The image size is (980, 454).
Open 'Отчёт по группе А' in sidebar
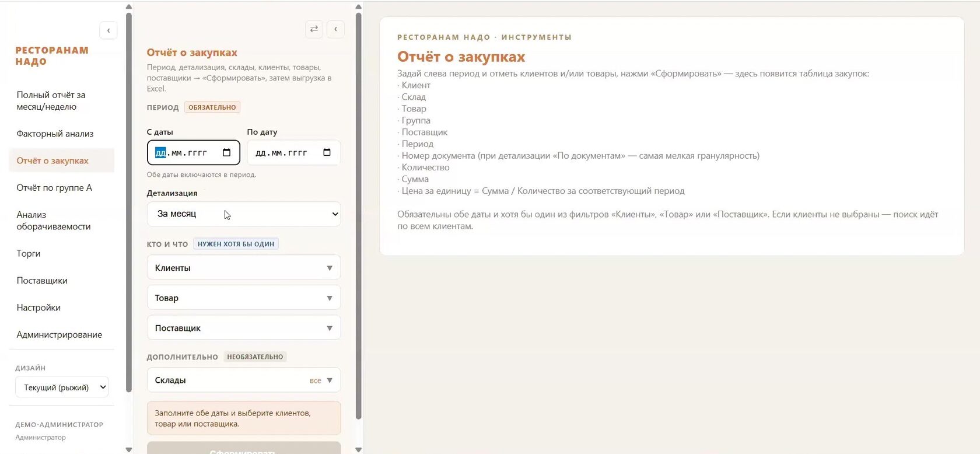coord(61,188)
